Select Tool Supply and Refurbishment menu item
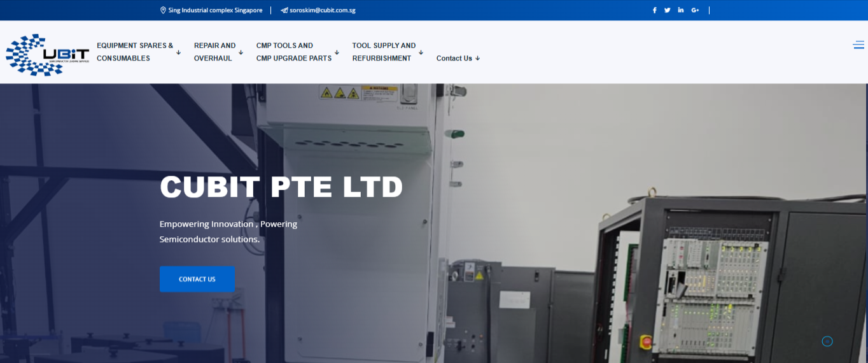The height and width of the screenshot is (363, 868). point(384,52)
